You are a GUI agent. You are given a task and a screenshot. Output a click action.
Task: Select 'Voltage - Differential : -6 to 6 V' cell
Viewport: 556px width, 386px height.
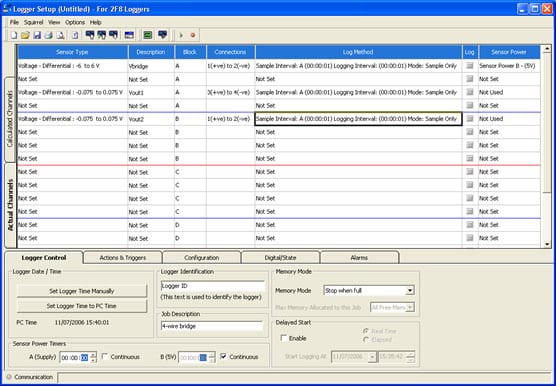click(73, 66)
